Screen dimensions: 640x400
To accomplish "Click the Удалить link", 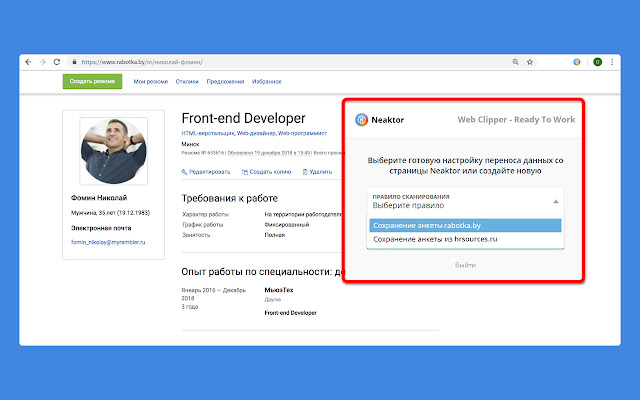I will 317,172.
